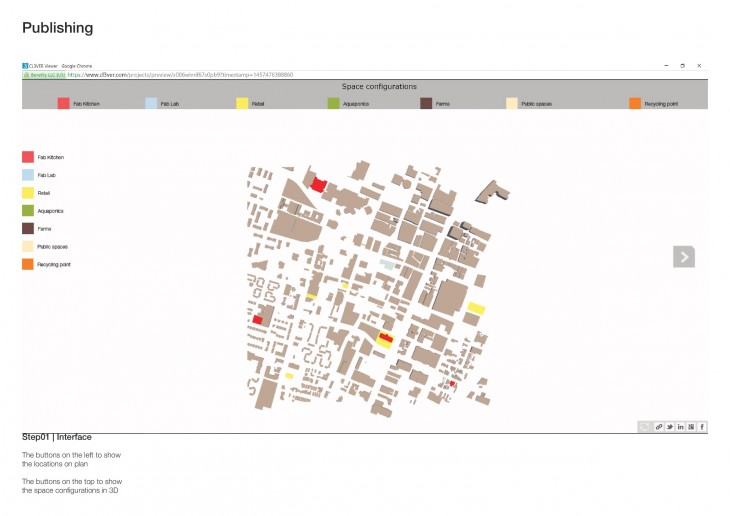Click the greyed icon left of link icon
The height and width of the screenshot is (516, 730).
pos(646,427)
